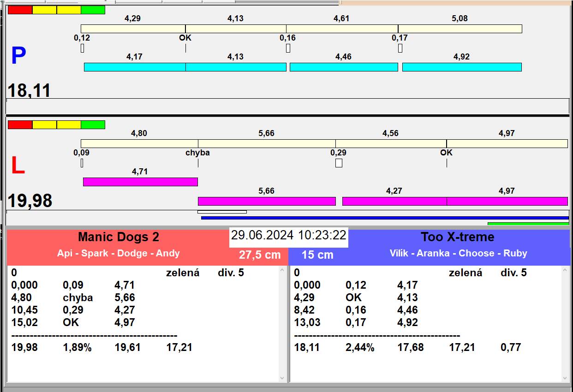Click the Manic Dogs 2 team header
The image size is (573, 392).
(x=119, y=237)
